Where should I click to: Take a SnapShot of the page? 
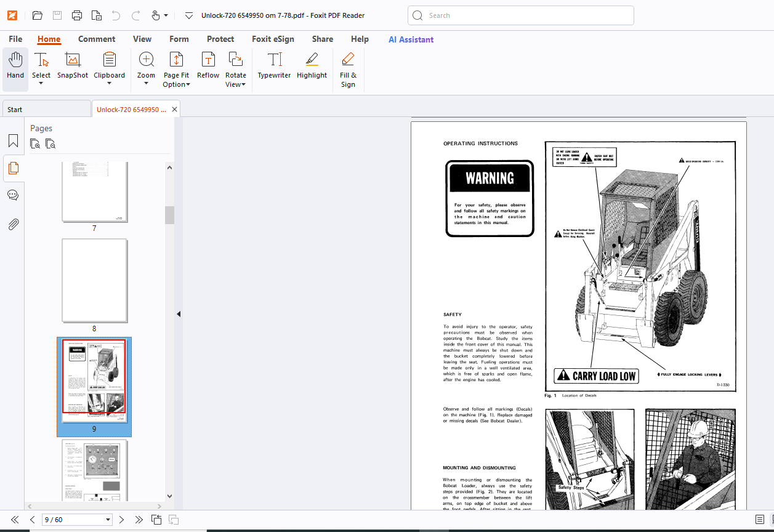click(x=73, y=66)
